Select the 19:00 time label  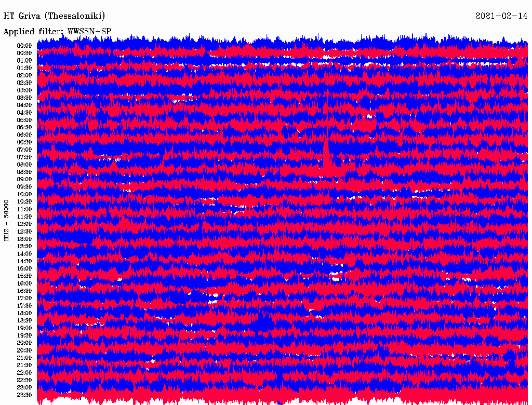click(x=24, y=328)
